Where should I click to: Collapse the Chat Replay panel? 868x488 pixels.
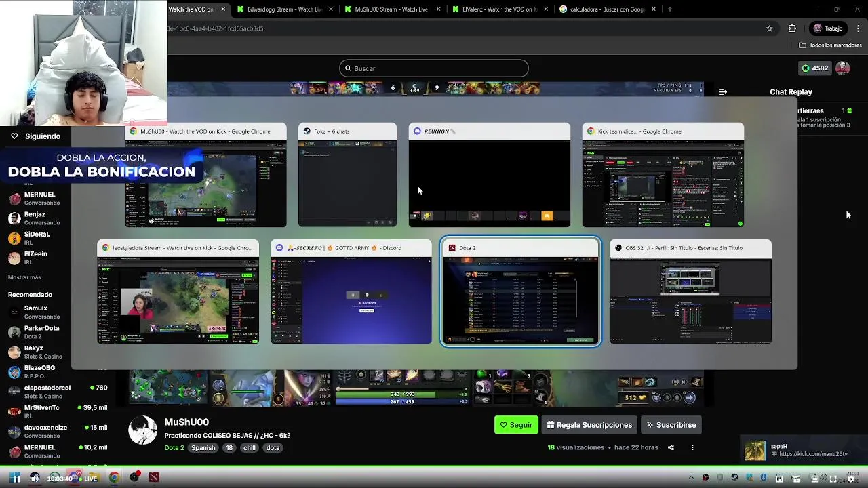pyautogui.click(x=723, y=91)
